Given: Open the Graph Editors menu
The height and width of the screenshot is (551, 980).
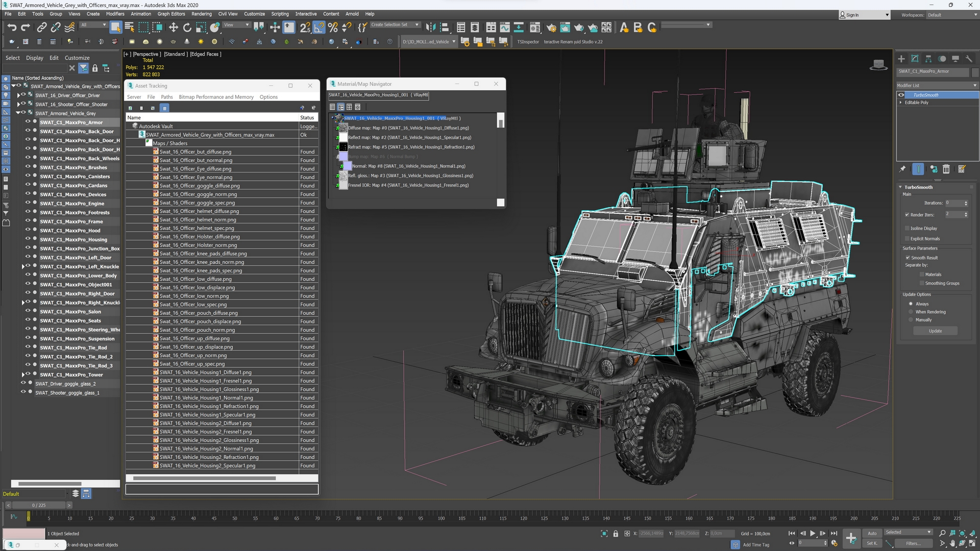Looking at the screenshot, I should point(171,14).
